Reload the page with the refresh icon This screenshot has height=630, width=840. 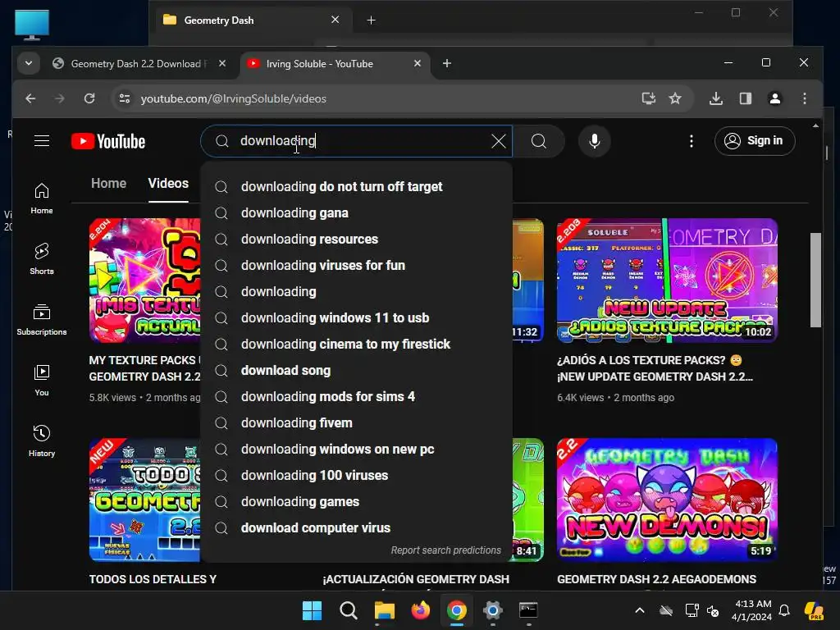coord(89,98)
